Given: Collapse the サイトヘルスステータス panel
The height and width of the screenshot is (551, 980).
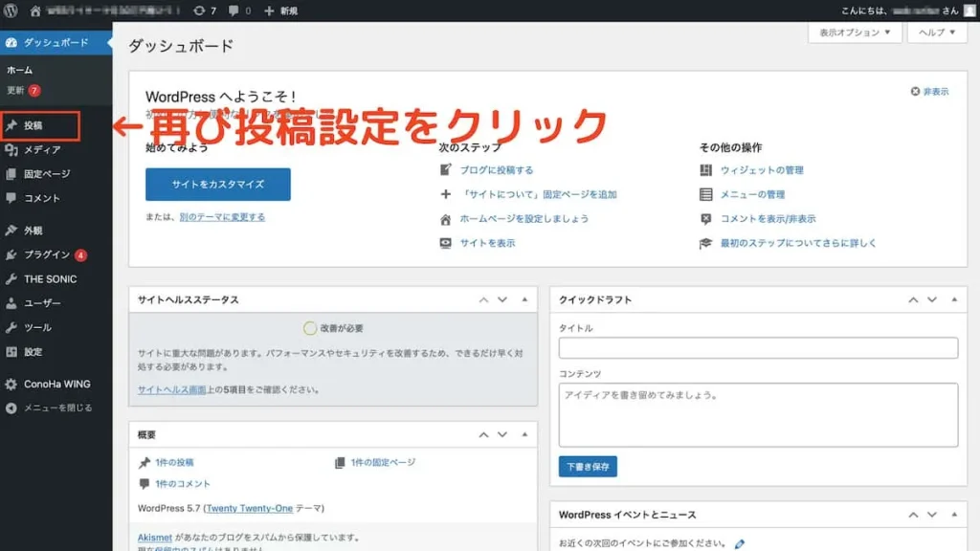Looking at the screenshot, I should [x=524, y=299].
